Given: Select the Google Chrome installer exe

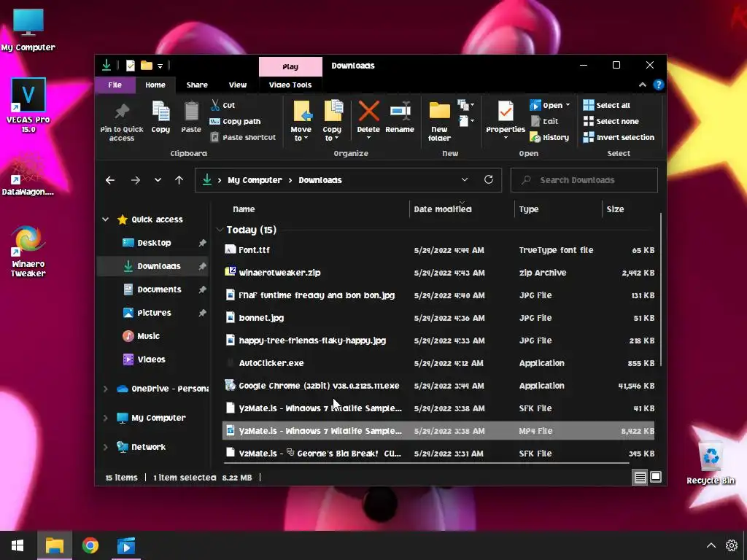Looking at the screenshot, I should point(438,386).
